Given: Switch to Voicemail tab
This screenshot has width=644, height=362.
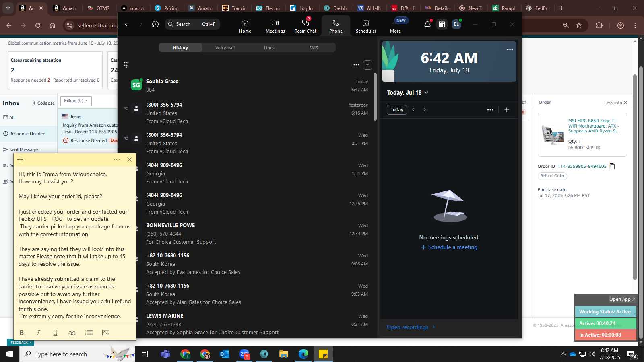Looking at the screenshot, I should [225, 48].
